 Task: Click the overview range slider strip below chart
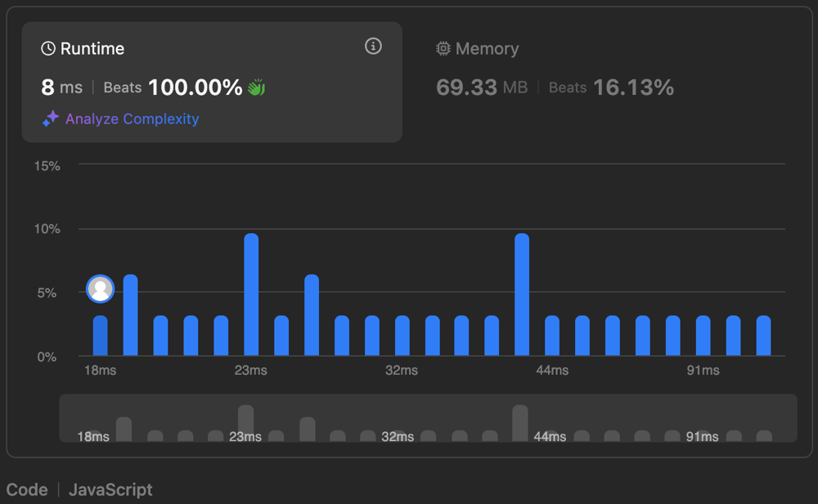(x=428, y=418)
